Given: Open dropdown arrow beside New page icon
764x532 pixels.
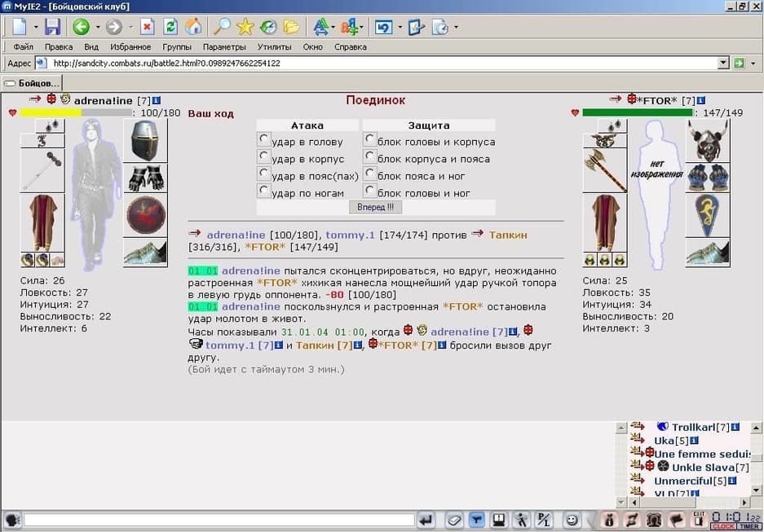Looking at the screenshot, I should (x=36, y=27).
